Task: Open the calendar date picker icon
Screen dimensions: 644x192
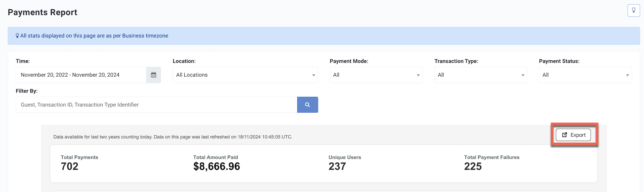Action: point(153,75)
